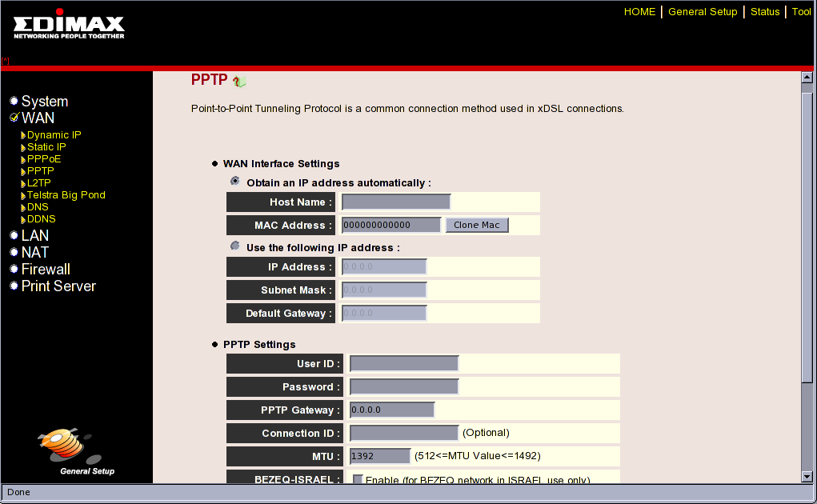Open the Firewall section
Screen dimensions: 817x504
point(46,269)
